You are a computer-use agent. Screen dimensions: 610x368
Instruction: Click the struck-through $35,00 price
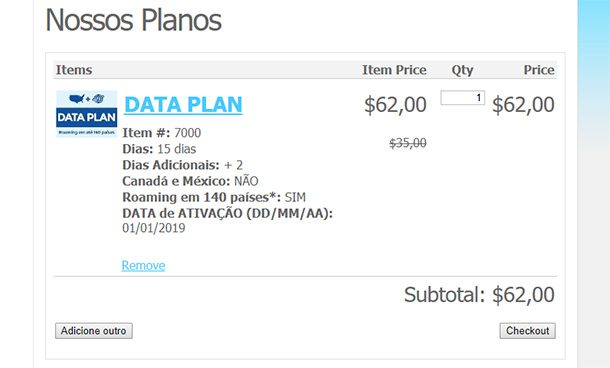[x=408, y=143]
